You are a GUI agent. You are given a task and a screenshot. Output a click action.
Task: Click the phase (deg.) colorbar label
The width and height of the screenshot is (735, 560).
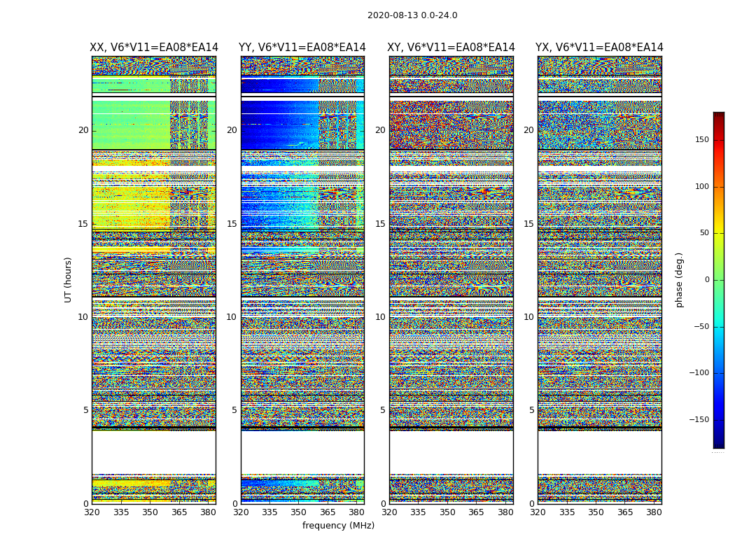point(679,280)
